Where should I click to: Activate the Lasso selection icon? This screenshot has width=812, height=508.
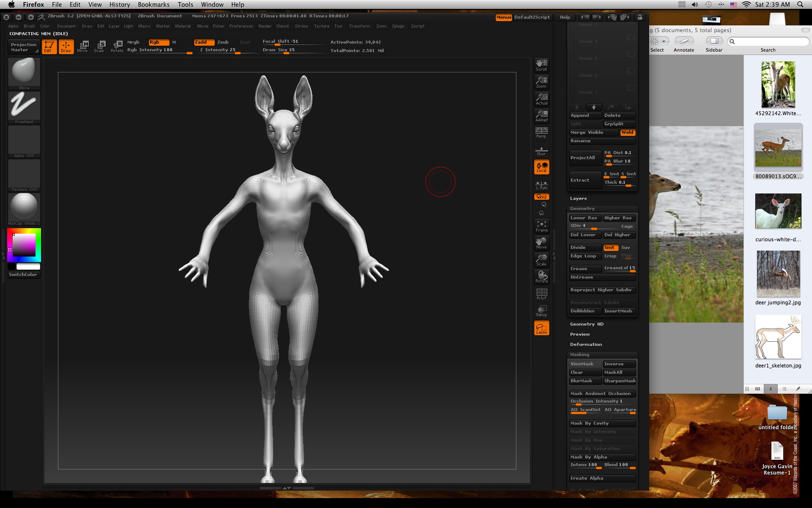click(x=542, y=327)
